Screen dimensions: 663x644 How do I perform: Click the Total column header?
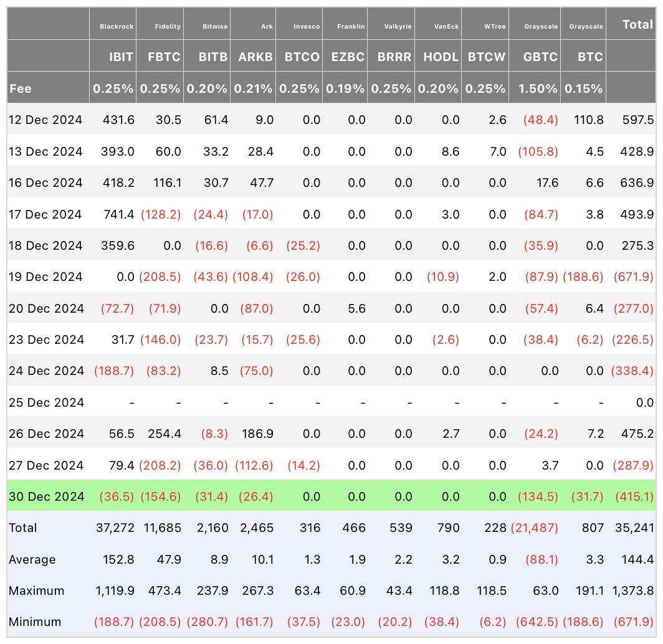[x=637, y=24]
